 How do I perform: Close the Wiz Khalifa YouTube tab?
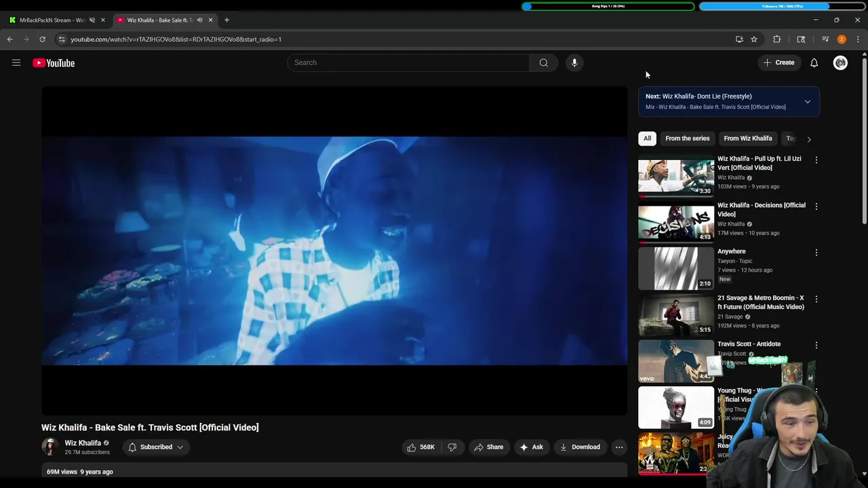[210, 20]
